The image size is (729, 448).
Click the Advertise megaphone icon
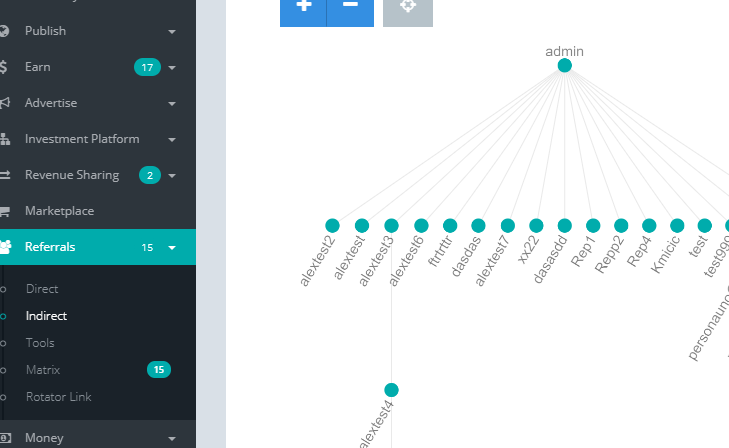(5, 103)
